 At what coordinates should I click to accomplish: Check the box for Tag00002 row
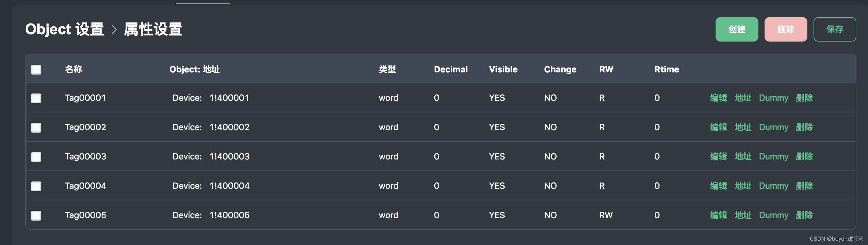coord(36,128)
